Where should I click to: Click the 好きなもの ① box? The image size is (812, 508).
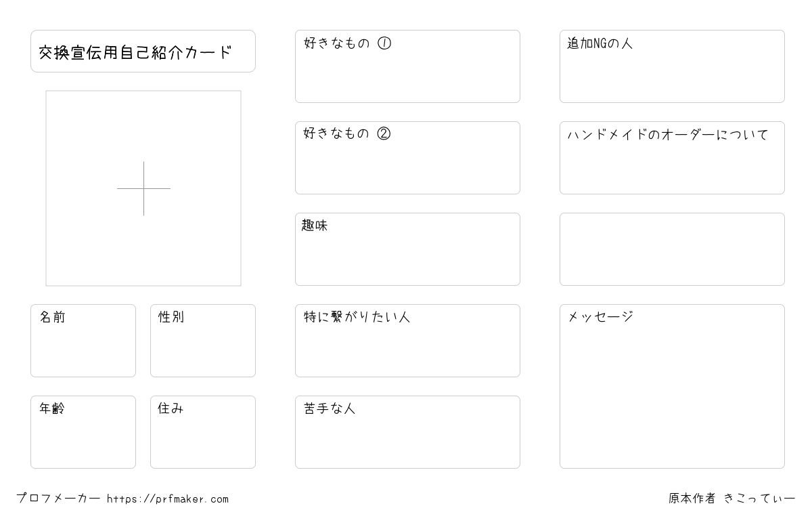point(407,66)
